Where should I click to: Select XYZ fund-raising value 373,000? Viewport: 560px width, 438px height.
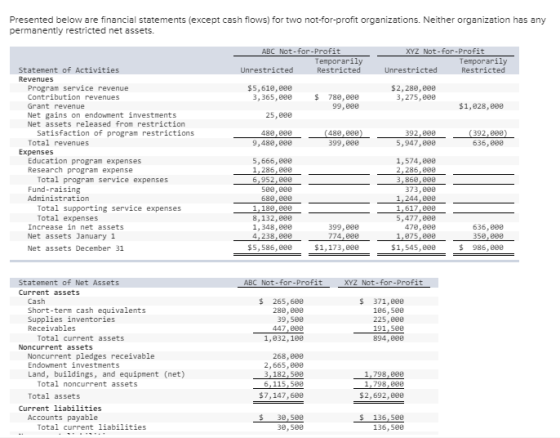(420, 189)
